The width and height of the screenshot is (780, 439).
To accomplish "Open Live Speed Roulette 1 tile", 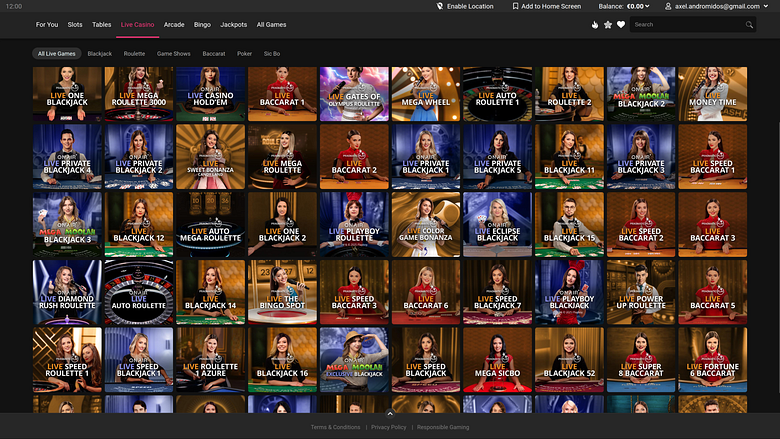I will (67, 359).
